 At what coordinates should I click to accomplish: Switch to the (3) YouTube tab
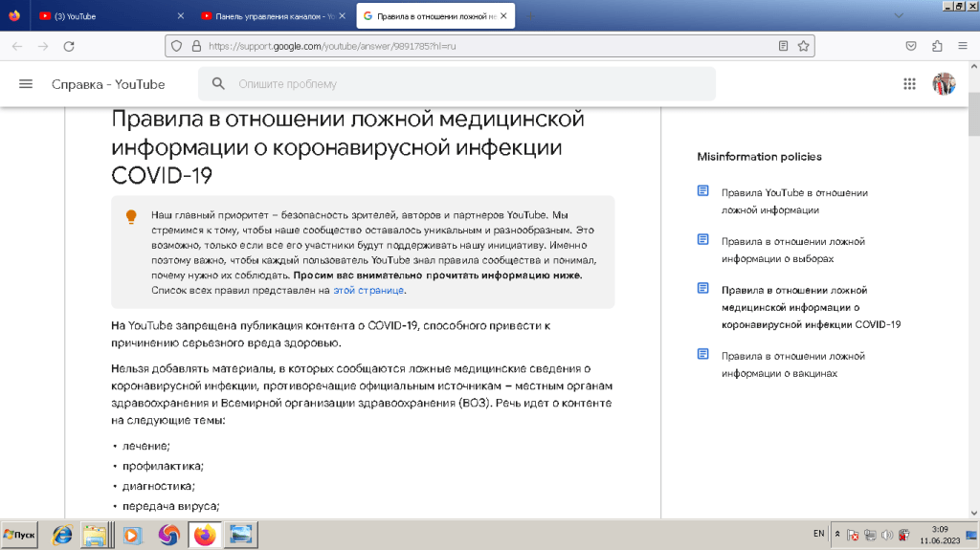coord(105,16)
